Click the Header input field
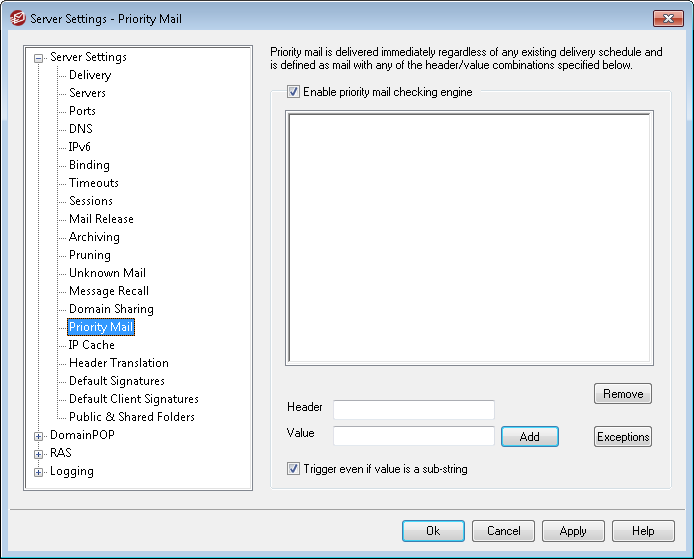 (x=413, y=409)
